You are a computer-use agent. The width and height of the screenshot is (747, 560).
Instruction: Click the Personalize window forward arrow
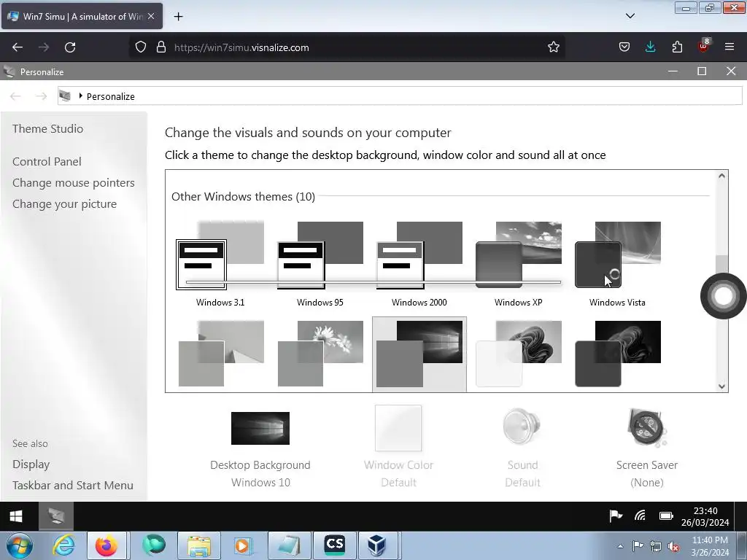[x=42, y=96]
